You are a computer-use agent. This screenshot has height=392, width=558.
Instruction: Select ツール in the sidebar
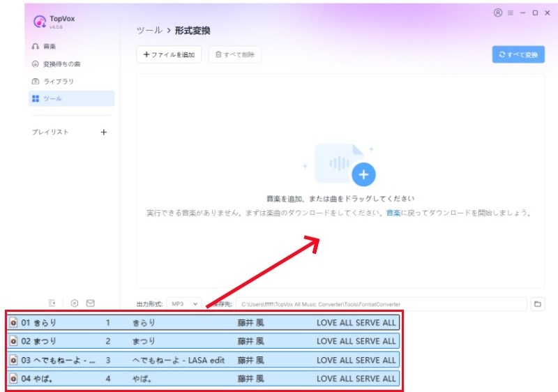72,98
